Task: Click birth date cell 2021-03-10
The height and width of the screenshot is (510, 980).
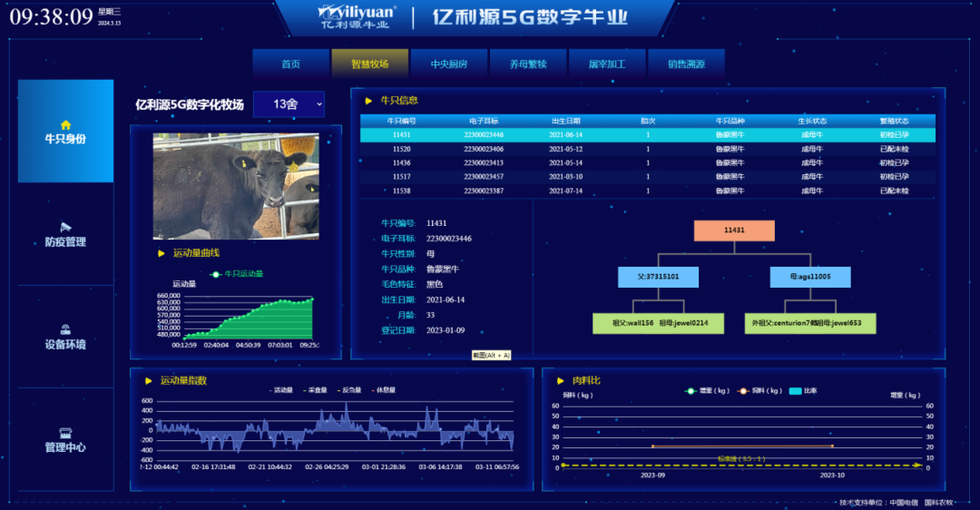Action: pyautogui.click(x=565, y=177)
